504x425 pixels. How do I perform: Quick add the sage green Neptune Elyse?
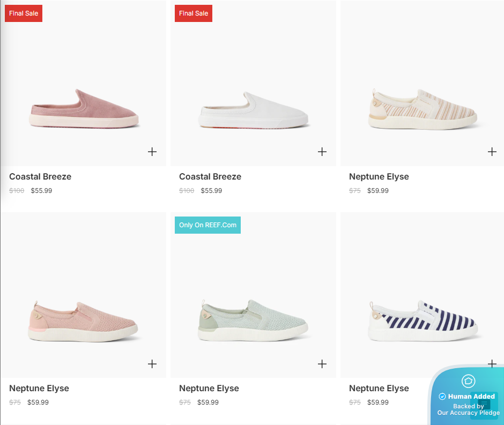[322, 364]
